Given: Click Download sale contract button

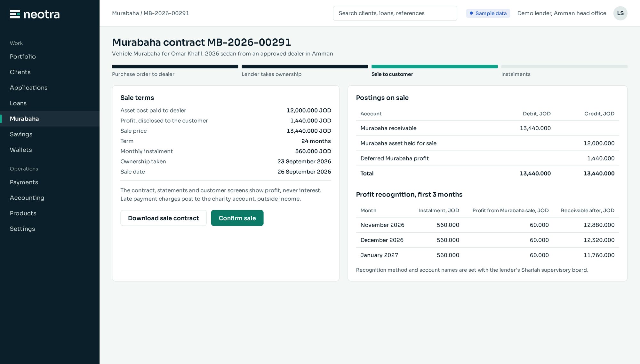Looking at the screenshot, I should tap(163, 218).
